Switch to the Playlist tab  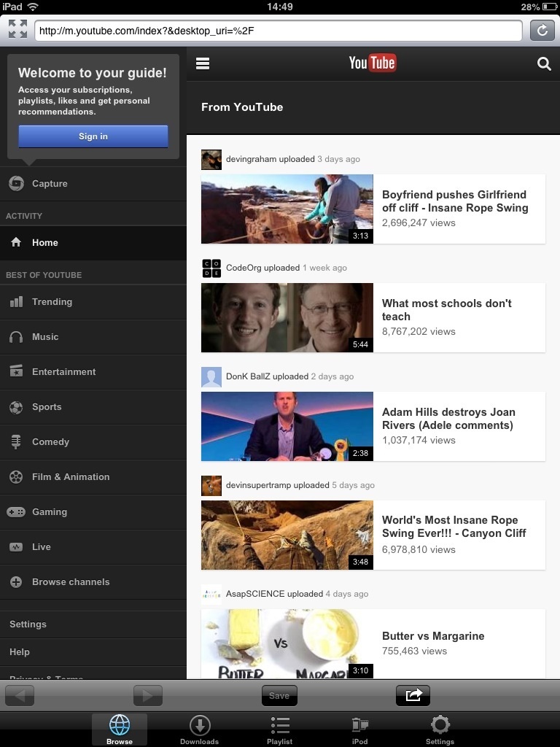pyautogui.click(x=279, y=729)
